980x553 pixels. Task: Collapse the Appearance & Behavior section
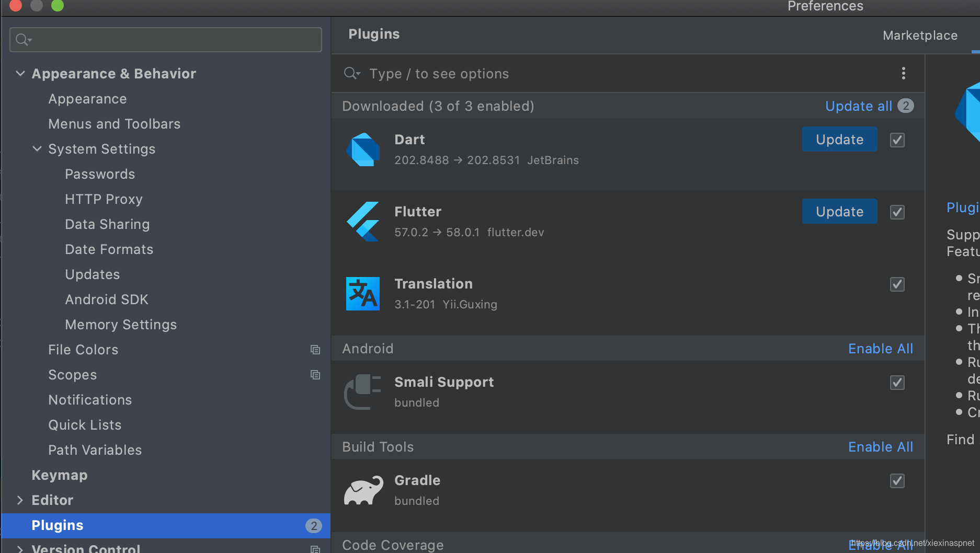[20, 73]
